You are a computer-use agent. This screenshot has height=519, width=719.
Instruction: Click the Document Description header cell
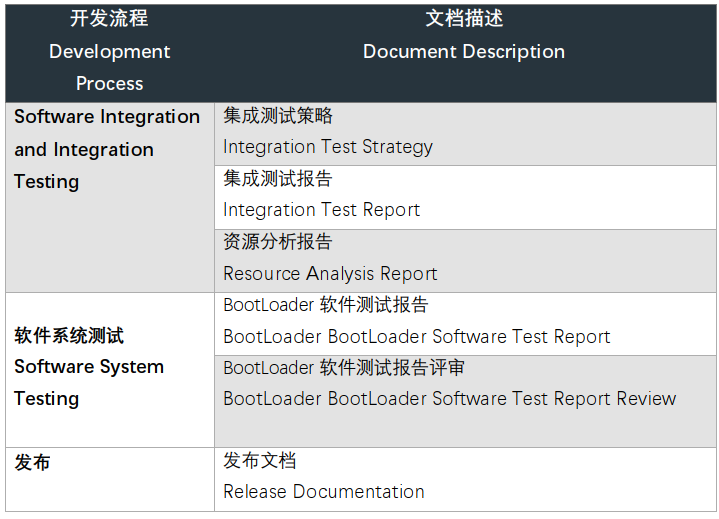pyautogui.click(x=464, y=52)
